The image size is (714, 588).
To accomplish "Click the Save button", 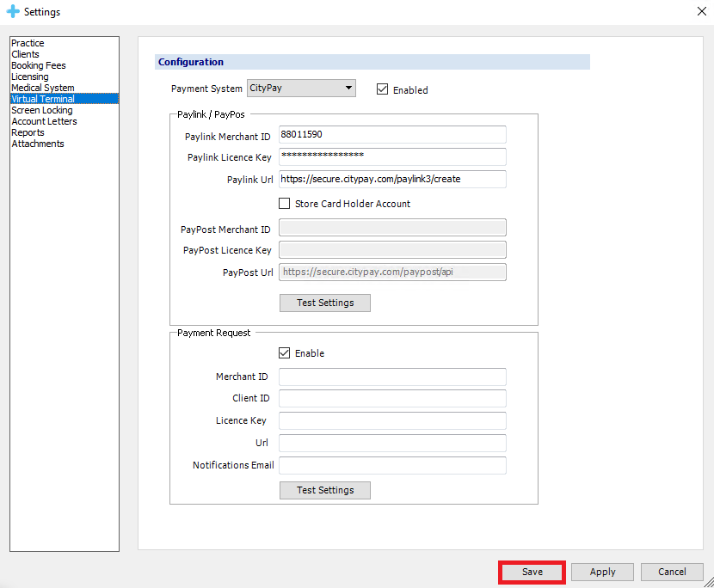I will (532, 572).
